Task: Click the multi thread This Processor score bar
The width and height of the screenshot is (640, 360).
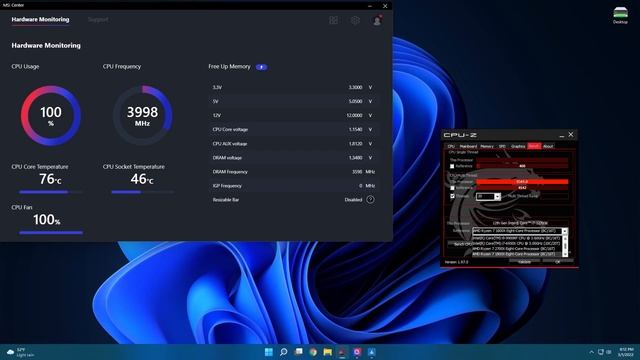Action: coord(522,182)
